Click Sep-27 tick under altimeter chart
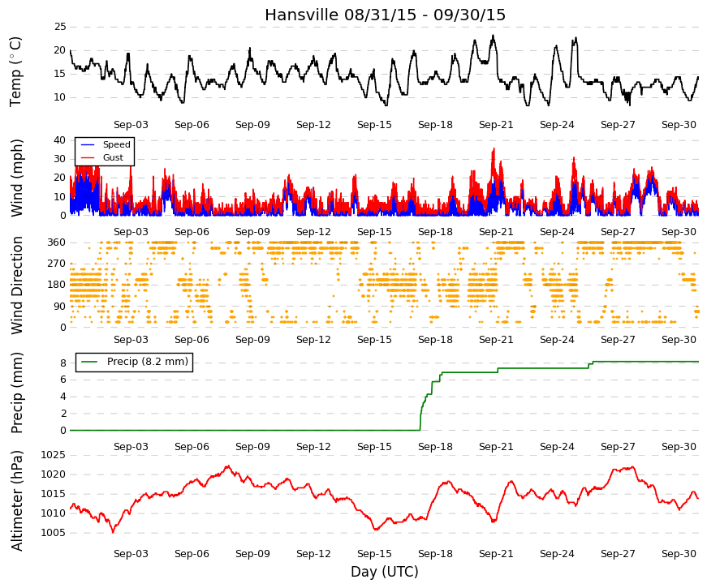This screenshot has height=588, width=707. [618, 554]
